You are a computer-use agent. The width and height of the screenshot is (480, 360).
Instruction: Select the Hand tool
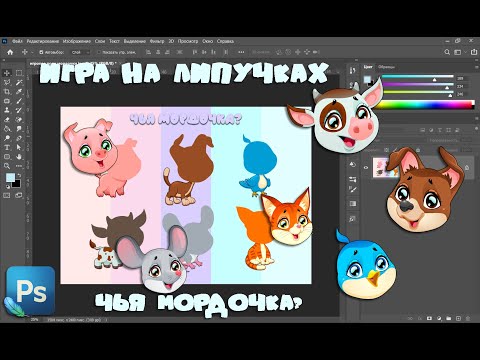(19, 157)
